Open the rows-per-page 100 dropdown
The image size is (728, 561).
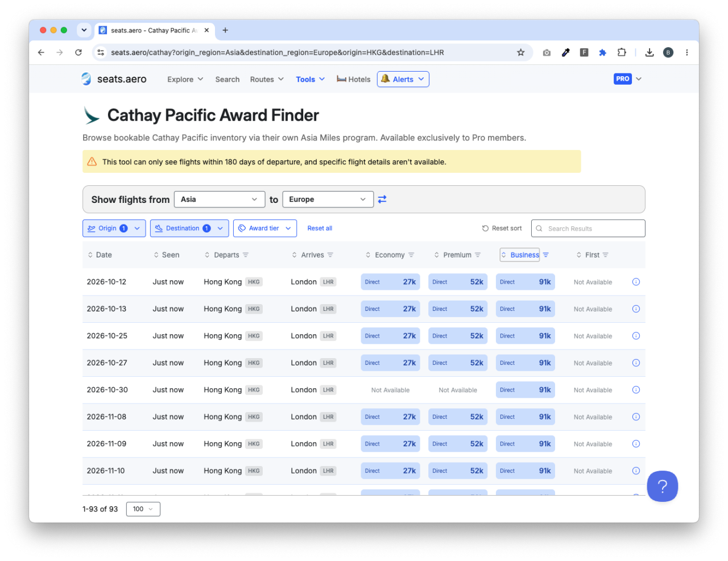tap(143, 509)
